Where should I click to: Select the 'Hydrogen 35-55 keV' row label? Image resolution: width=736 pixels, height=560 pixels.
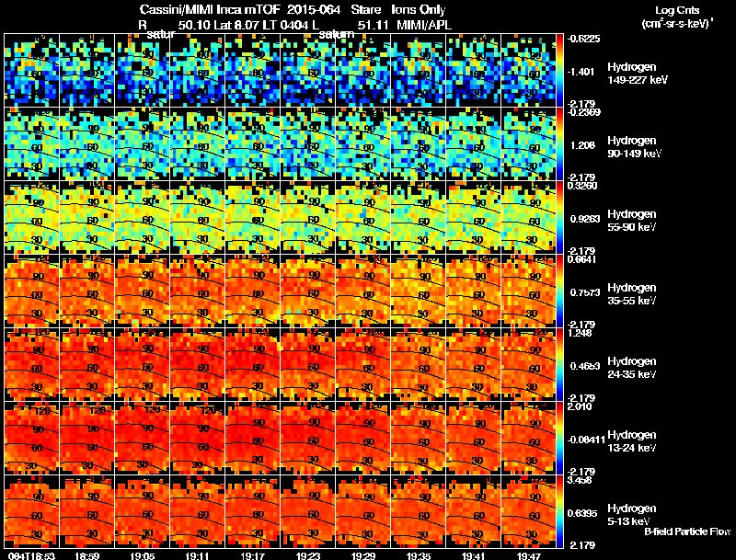point(632,294)
